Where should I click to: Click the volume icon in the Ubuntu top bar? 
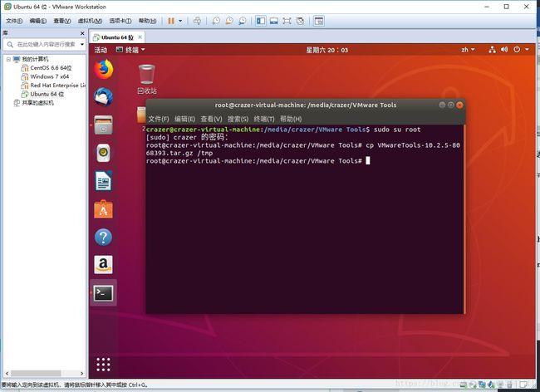[x=504, y=50]
